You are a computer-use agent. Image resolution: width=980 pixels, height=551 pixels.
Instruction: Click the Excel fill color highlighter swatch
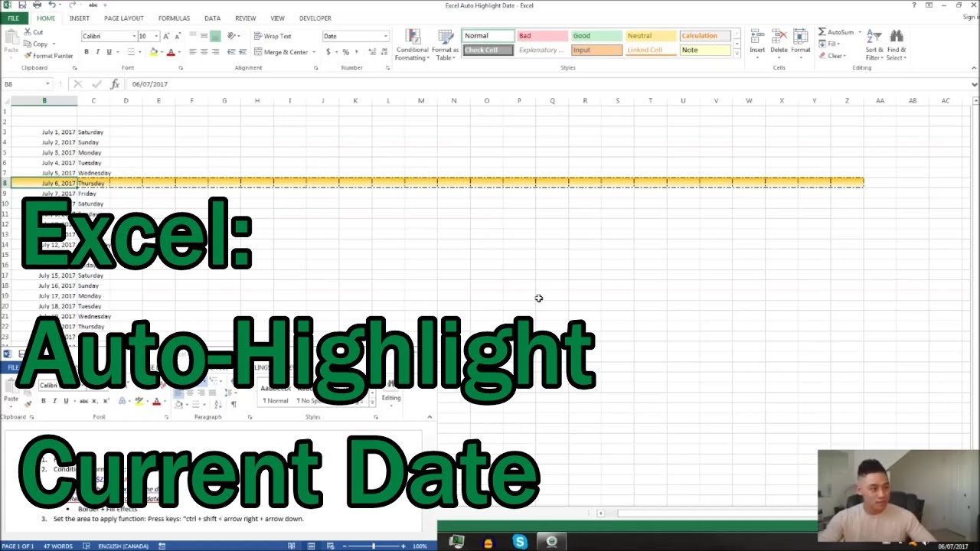[153, 52]
